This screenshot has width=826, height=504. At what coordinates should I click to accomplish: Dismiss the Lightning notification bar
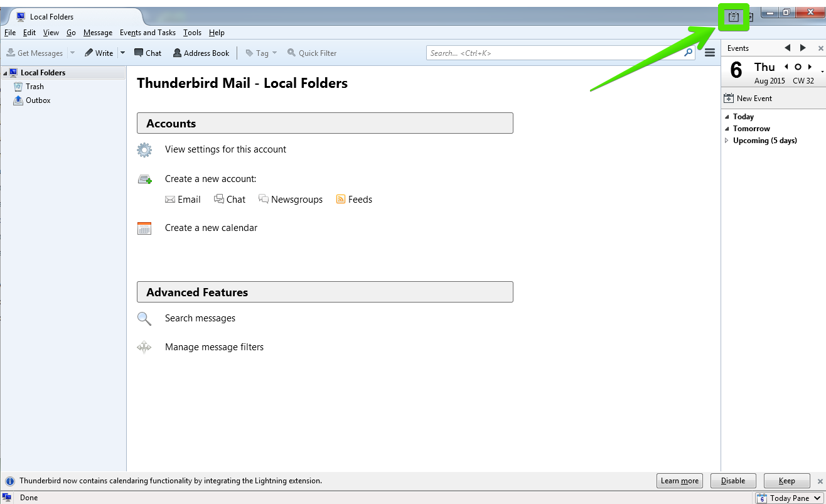[x=820, y=481]
